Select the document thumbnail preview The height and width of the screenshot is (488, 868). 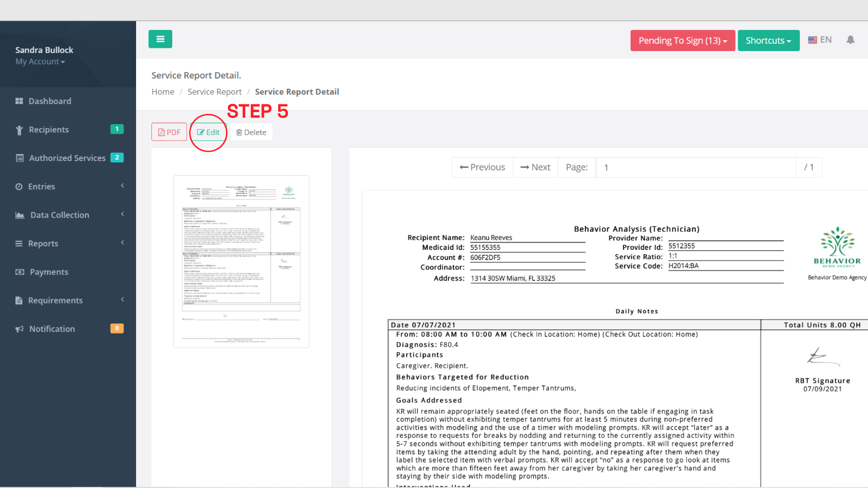(x=241, y=261)
